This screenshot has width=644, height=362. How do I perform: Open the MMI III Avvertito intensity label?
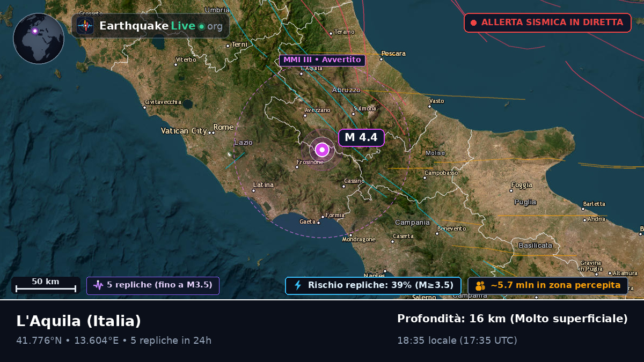coord(322,60)
